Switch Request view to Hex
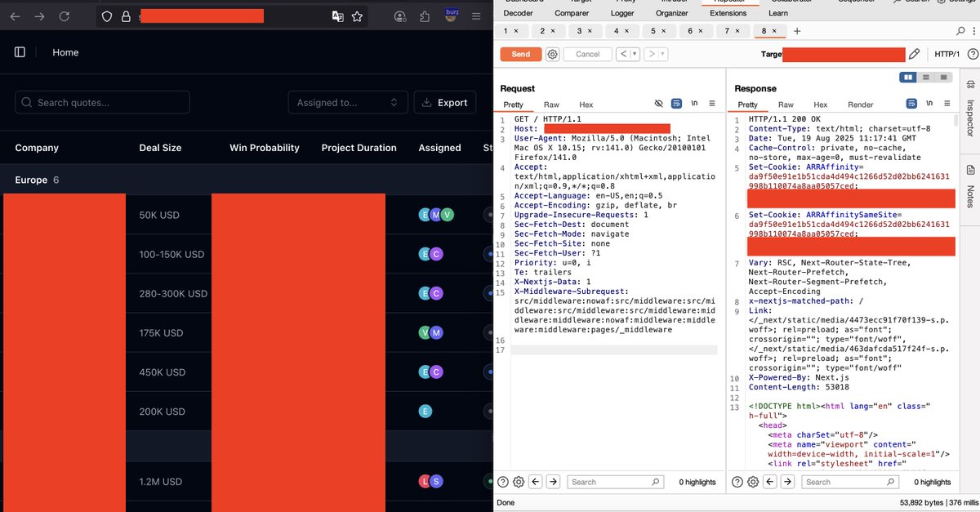 click(586, 105)
